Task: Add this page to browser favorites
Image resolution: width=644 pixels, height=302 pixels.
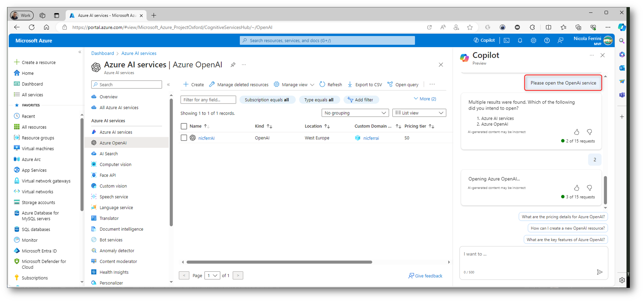Action: point(470,27)
